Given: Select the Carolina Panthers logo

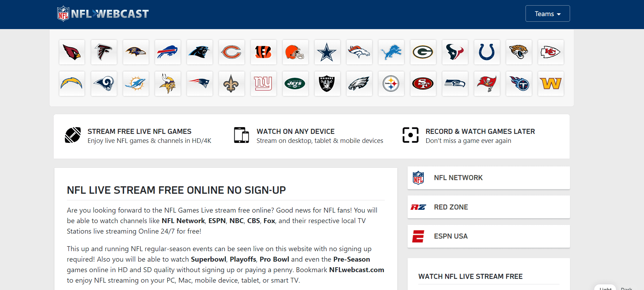Looking at the screenshot, I should [200, 52].
